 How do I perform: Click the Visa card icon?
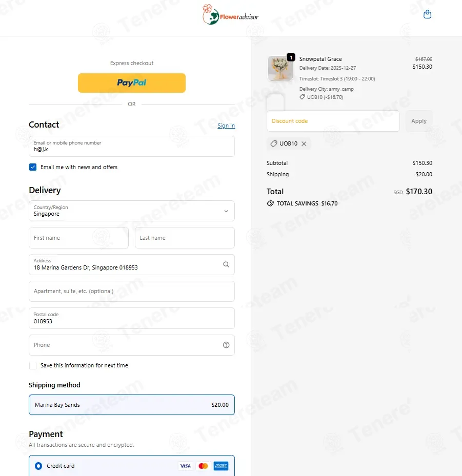click(x=185, y=466)
